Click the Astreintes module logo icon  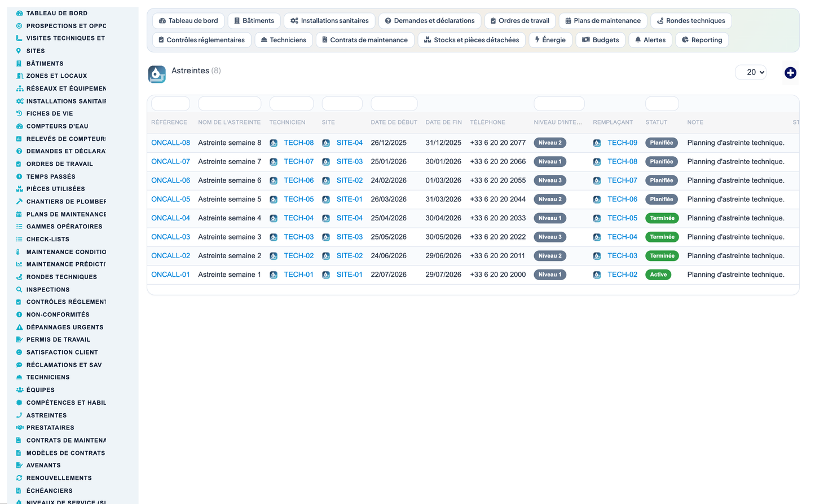coord(157,74)
